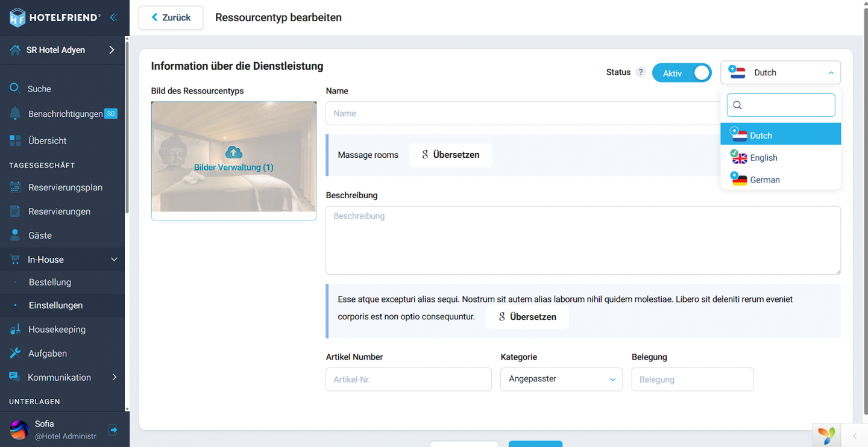This screenshot has height=447, width=868.
Task: Collapse the In-House menu chevron
Action: pyautogui.click(x=114, y=260)
